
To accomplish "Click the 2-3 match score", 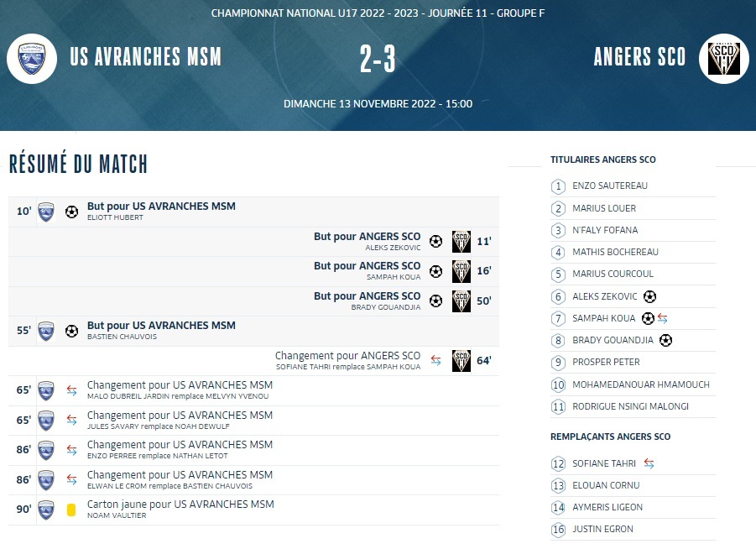I will 378,59.
